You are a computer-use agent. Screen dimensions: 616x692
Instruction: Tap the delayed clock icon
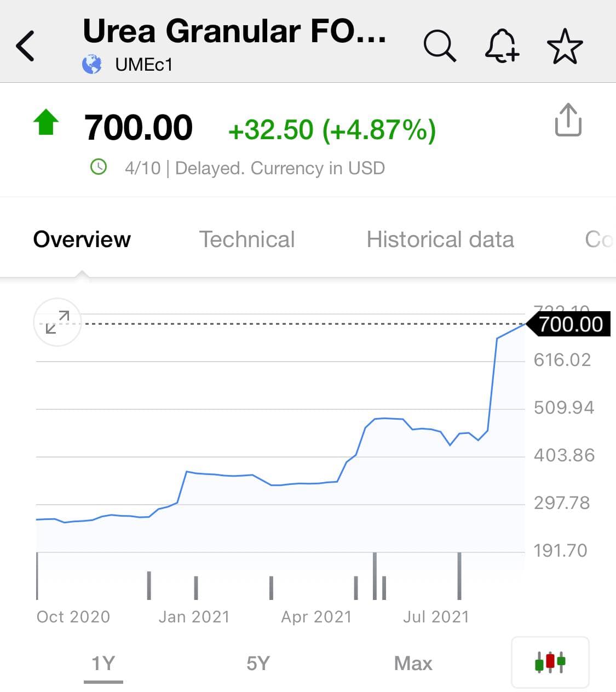pyautogui.click(x=99, y=167)
